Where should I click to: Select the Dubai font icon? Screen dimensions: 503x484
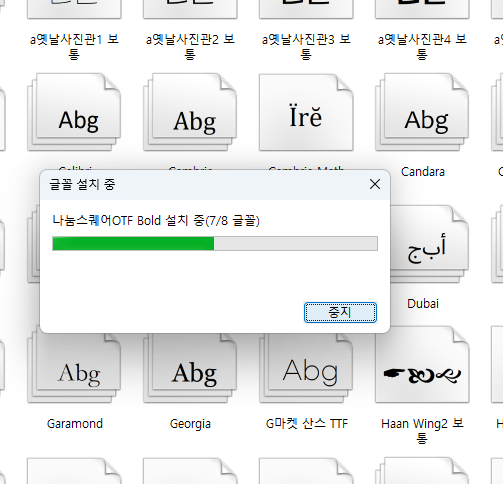pos(429,244)
